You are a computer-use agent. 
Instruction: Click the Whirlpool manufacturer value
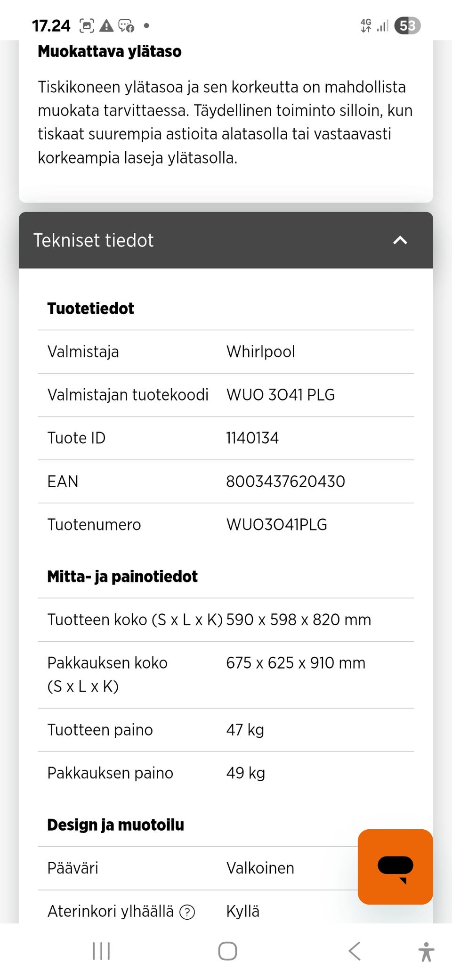260,351
